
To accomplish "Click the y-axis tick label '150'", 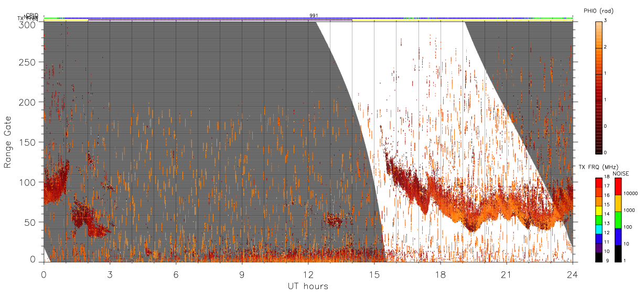I will tap(27, 142).
